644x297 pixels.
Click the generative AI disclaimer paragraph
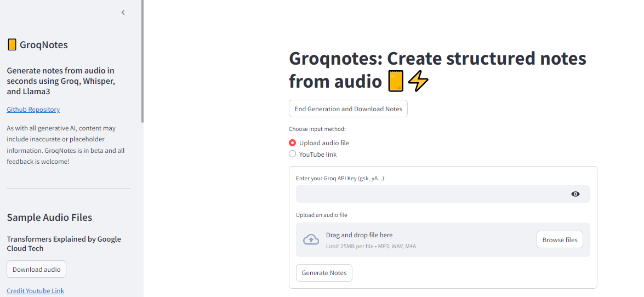point(66,145)
